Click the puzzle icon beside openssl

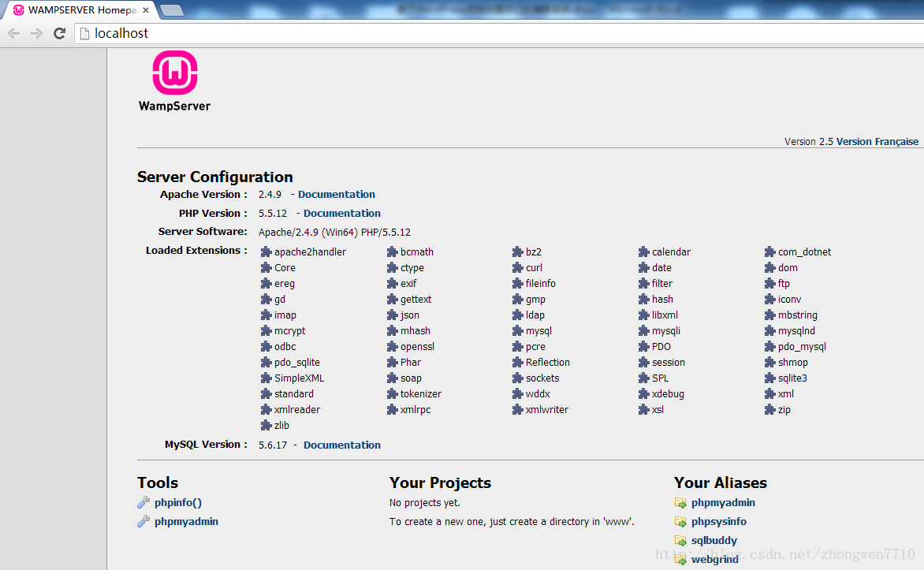tap(392, 347)
